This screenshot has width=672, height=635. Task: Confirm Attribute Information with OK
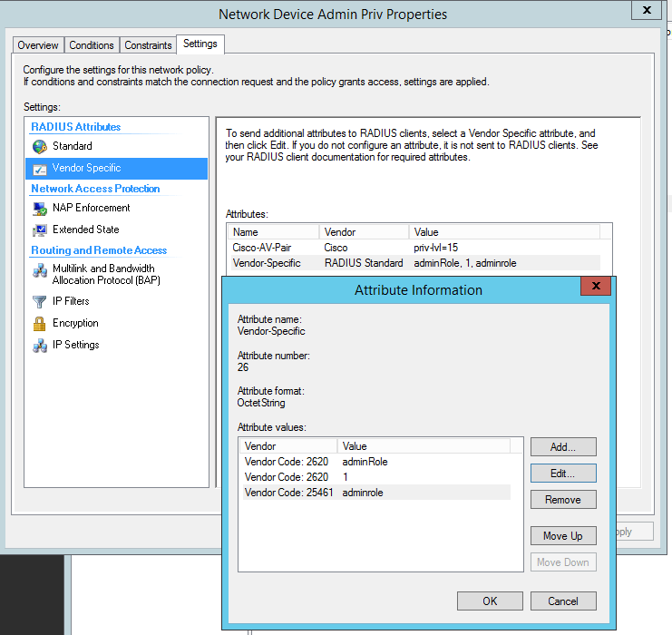(490, 601)
